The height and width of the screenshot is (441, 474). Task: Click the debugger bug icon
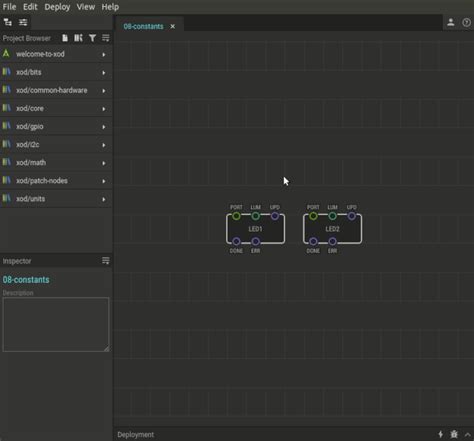pos(454,434)
